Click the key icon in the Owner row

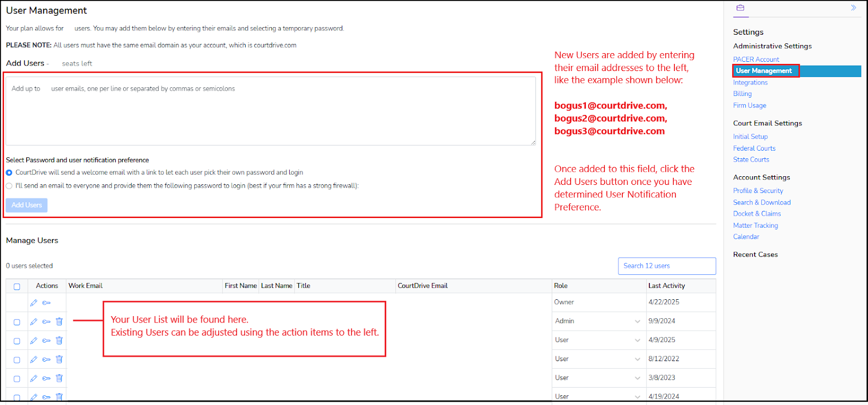47,303
